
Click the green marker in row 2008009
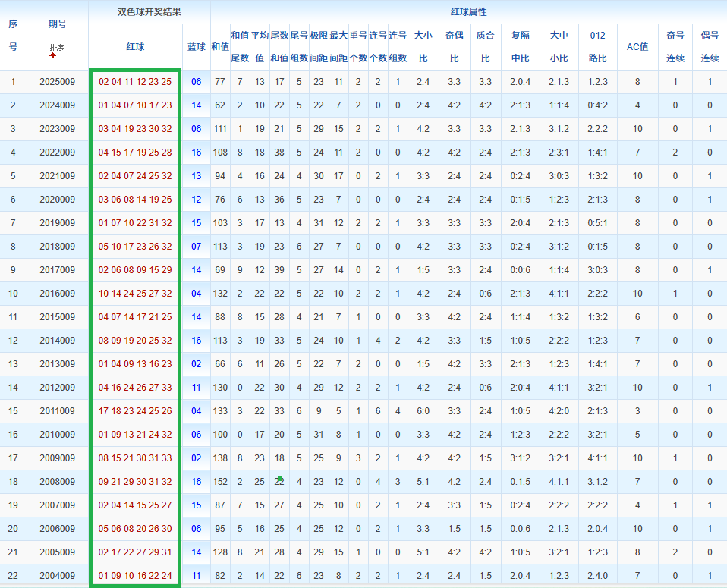coord(281,479)
